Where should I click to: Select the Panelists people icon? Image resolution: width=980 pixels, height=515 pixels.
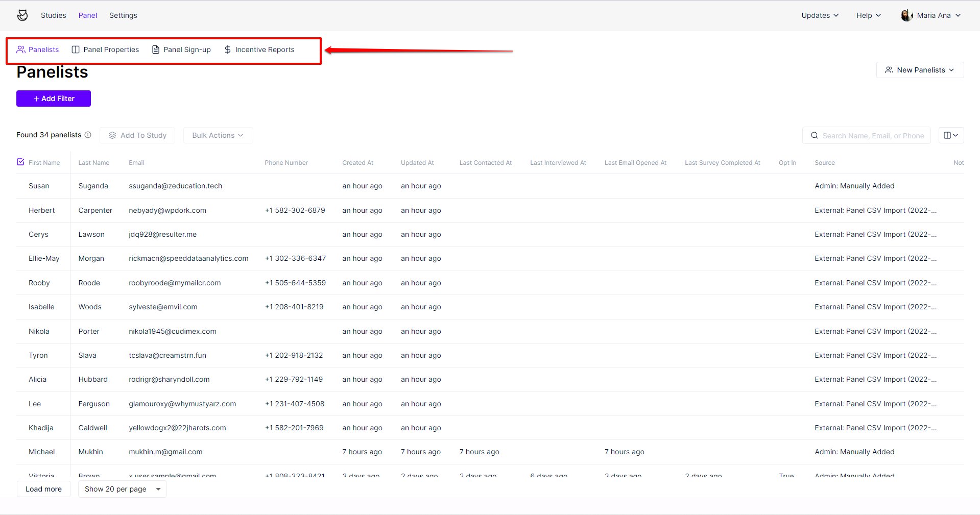click(x=21, y=50)
